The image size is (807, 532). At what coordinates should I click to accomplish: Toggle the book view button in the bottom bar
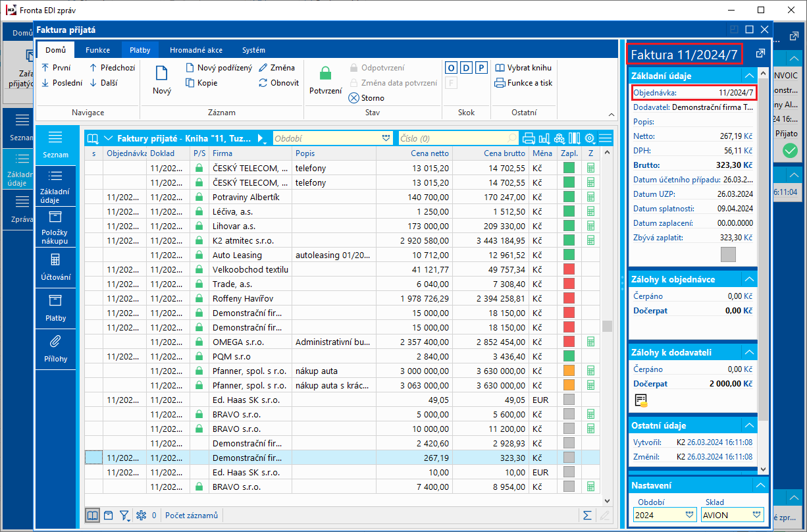tap(93, 516)
